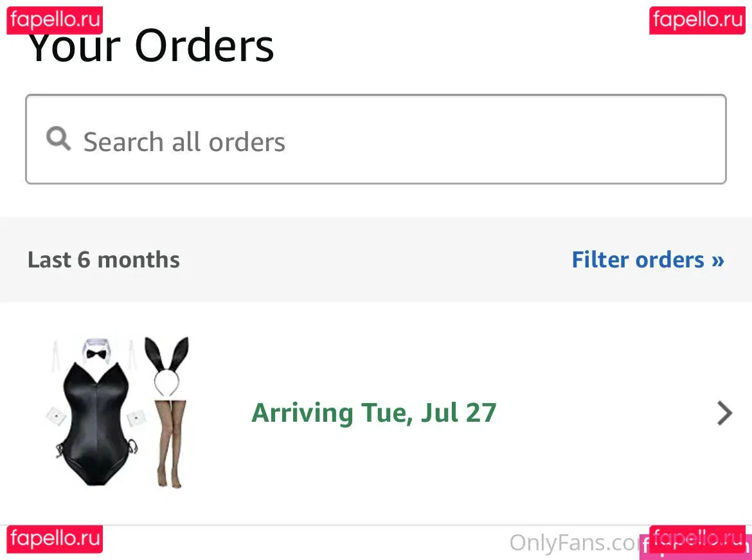Click the fishnet stockings in product image
The height and width of the screenshot is (560, 752).
point(170,444)
